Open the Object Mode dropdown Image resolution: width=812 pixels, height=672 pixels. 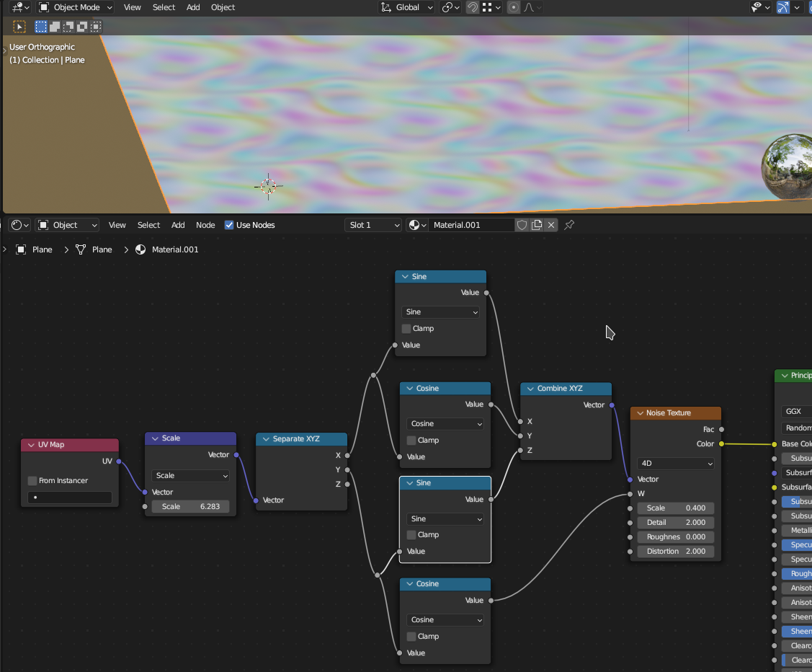(76, 7)
